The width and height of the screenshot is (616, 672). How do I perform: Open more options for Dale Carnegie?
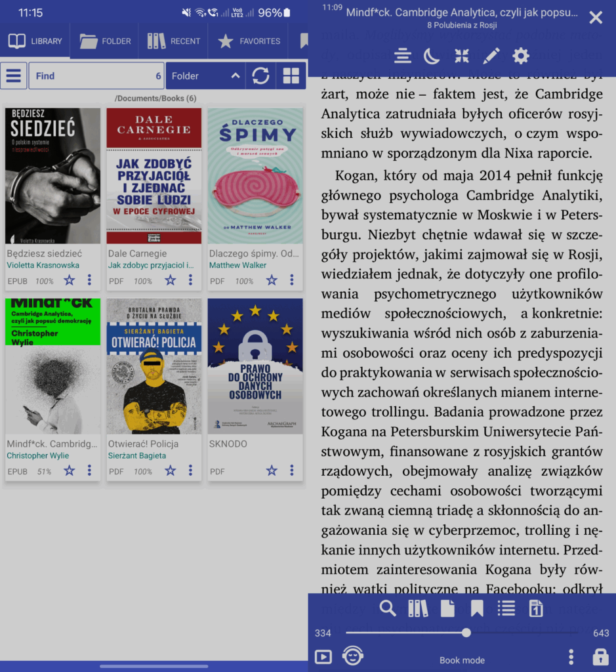point(191,280)
